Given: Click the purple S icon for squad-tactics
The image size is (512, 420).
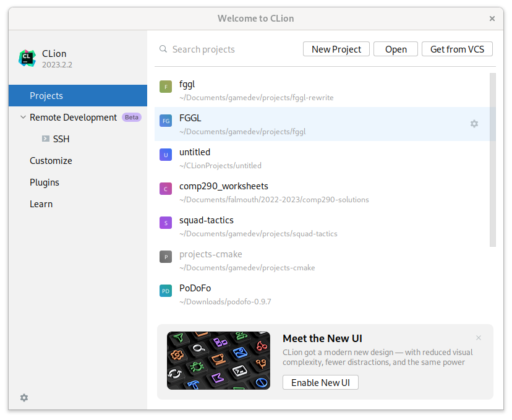Looking at the screenshot, I should click(166, 223).
